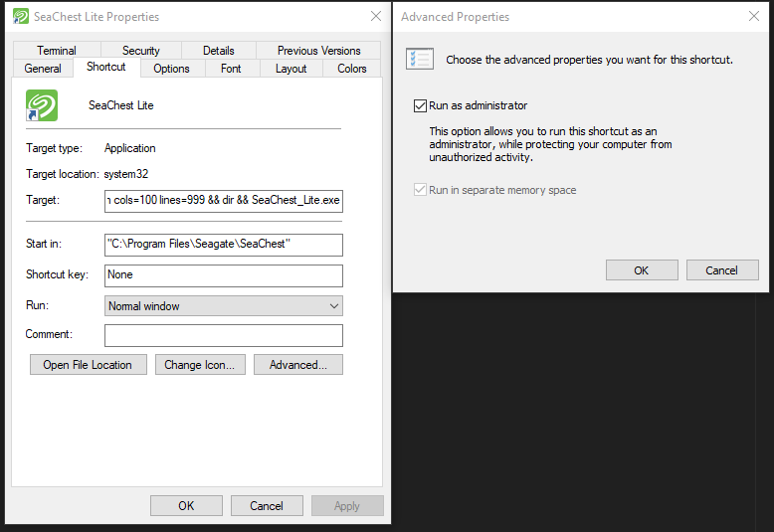774x532 pixels.
Task: Click the 'SeaChest Lite' name text
Action: coord(121,105)
